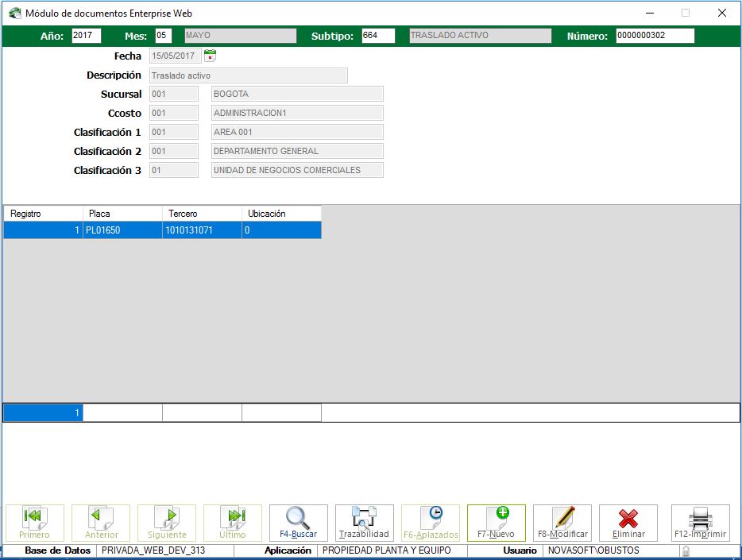Click PROPIEDAD PLANTA Y EQUIPO status text
This screenshot has width=742, height=560.
(x=387, y=550)
